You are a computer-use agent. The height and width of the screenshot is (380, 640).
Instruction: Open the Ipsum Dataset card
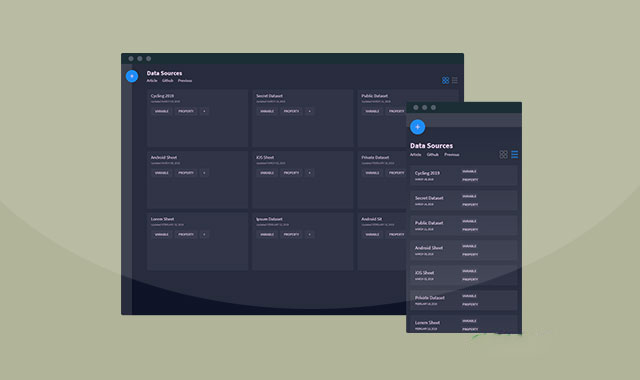pos(302,241)
